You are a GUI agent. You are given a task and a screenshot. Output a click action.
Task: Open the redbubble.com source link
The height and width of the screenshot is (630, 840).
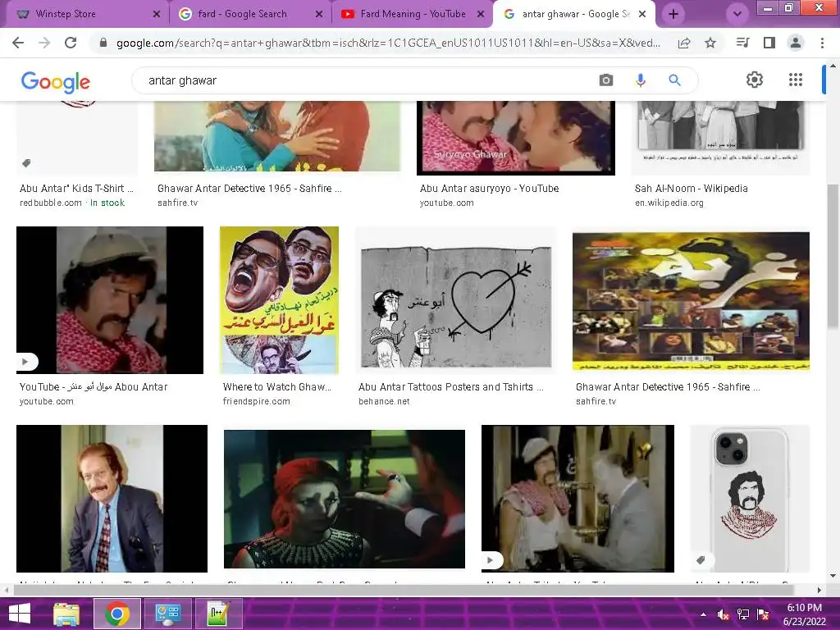51,203
